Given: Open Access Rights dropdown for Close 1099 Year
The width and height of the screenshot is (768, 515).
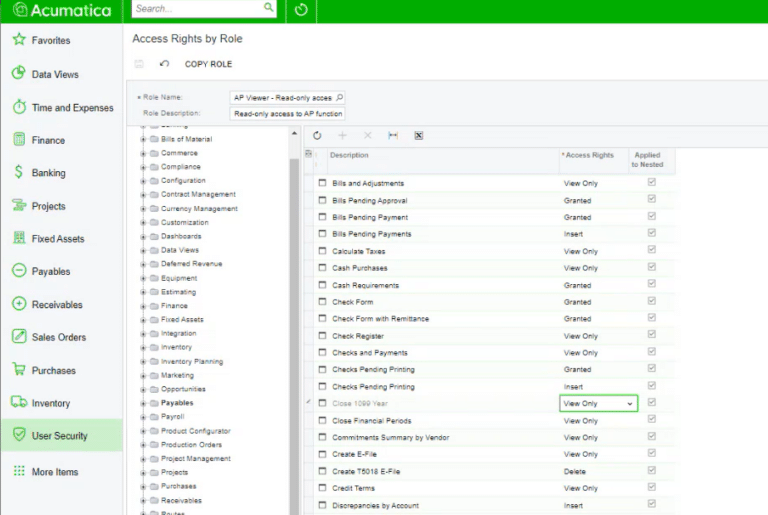Looking at the screenshot, I should pyautogui.click(x=630, y=404).
